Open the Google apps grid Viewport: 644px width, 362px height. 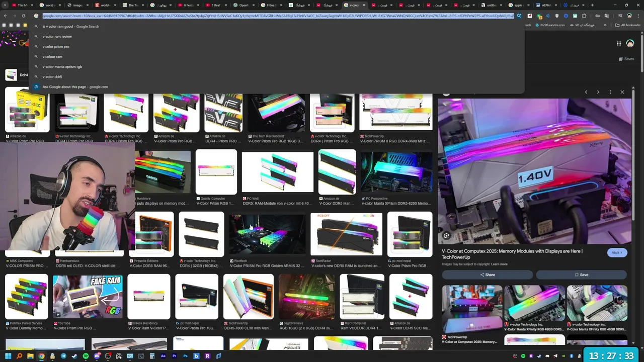[619, 44]
